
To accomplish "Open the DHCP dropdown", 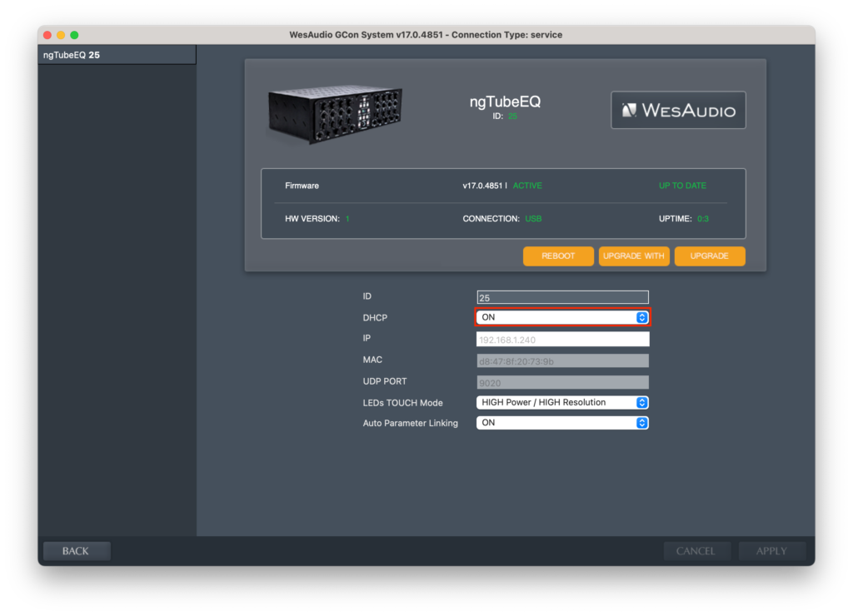I will pyautogui.click(x=562, y=317).
